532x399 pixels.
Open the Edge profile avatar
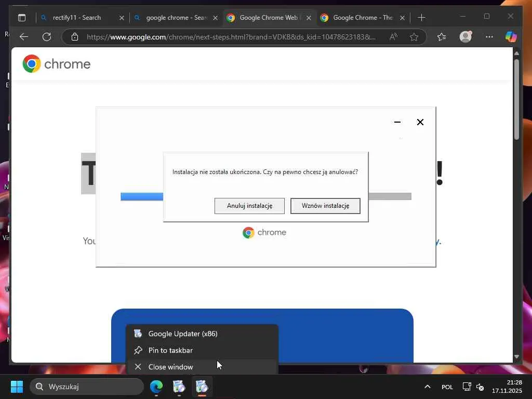click(465, 37)
